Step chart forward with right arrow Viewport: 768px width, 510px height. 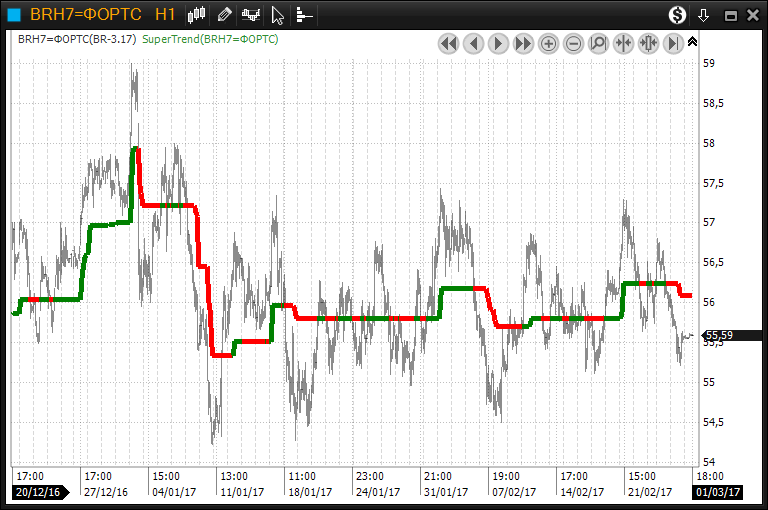coord(498,43)
